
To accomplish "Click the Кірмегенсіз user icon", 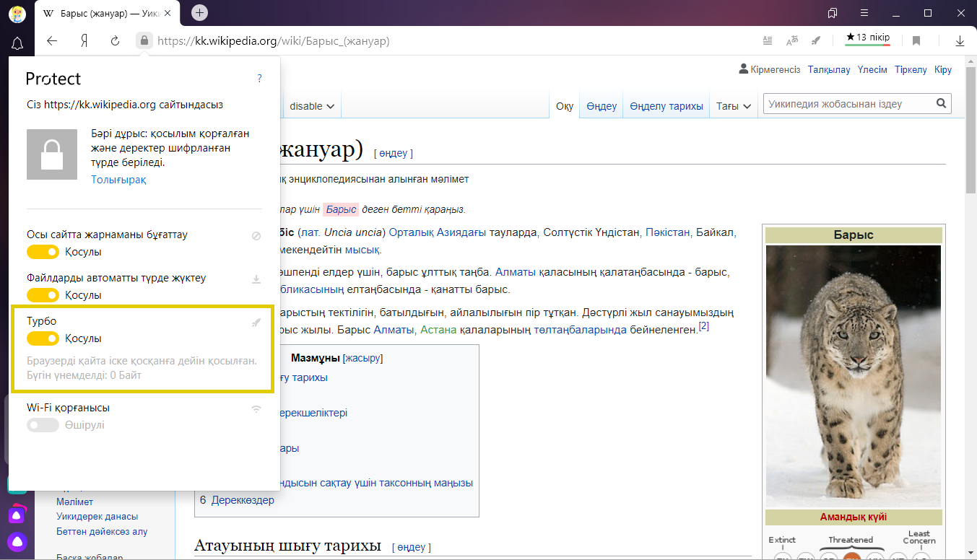I will pyautogui.click(x=744, y=69).
